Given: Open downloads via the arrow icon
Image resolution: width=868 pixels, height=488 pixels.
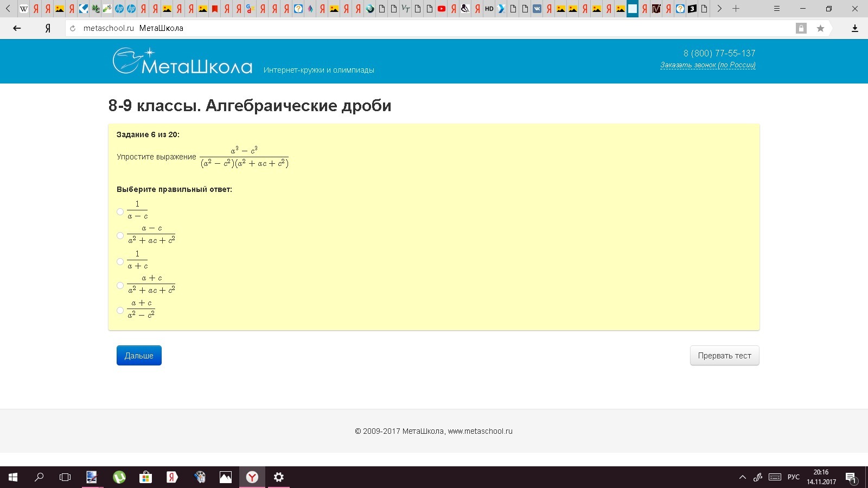Looking at the screenshot, I should (855, 28).
